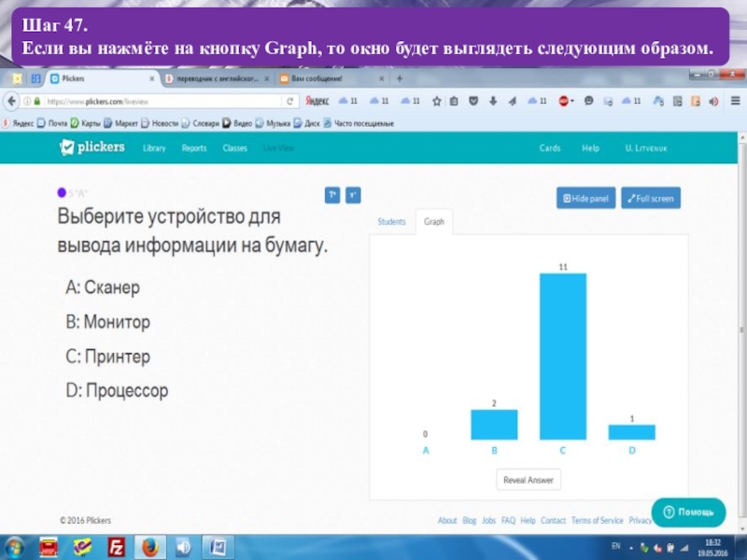Open the Часто посещаемые bookmark folder
This screenshot has width=747, height=560.
359,123
